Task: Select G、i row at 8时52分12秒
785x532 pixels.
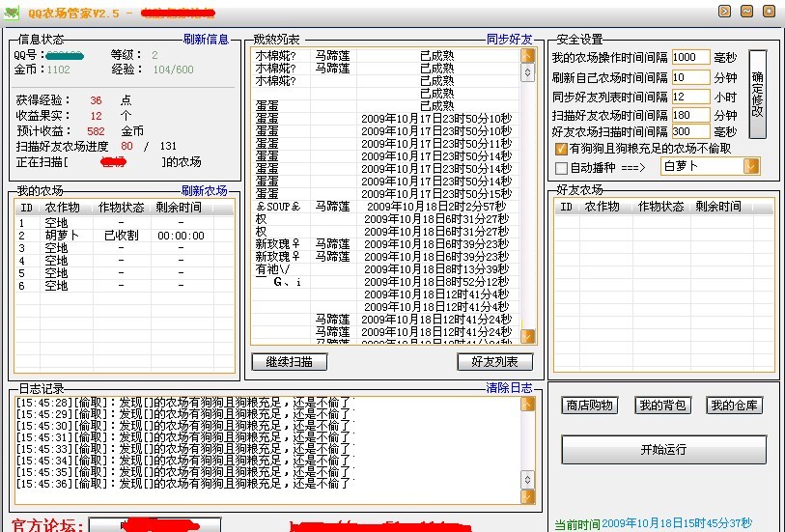Action: click(385, 282)
